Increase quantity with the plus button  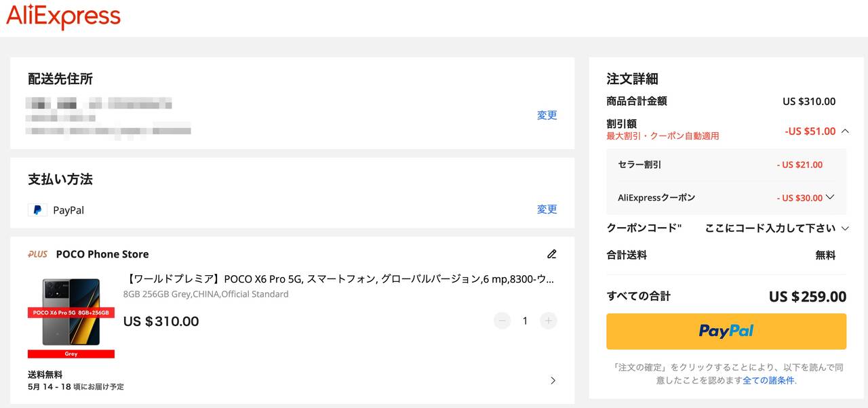coord(548,321)
